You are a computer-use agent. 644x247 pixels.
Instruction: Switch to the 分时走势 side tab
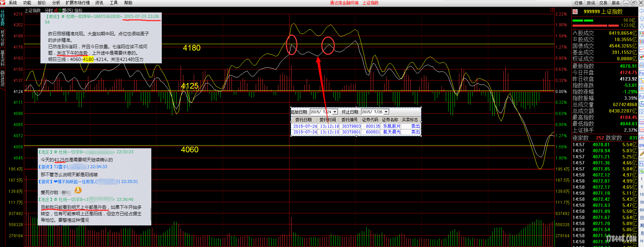click(2, 18)
